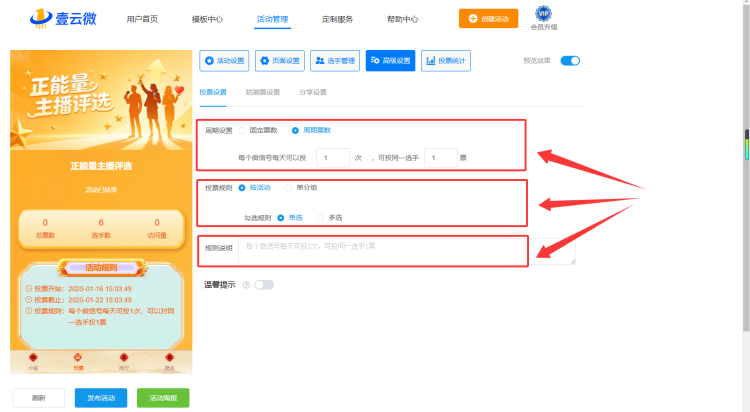The height and width of the screenshot is (412, 750).
Task: Tap the 投票 icon in the preview's bottom bar
Action: pos(78,362)
